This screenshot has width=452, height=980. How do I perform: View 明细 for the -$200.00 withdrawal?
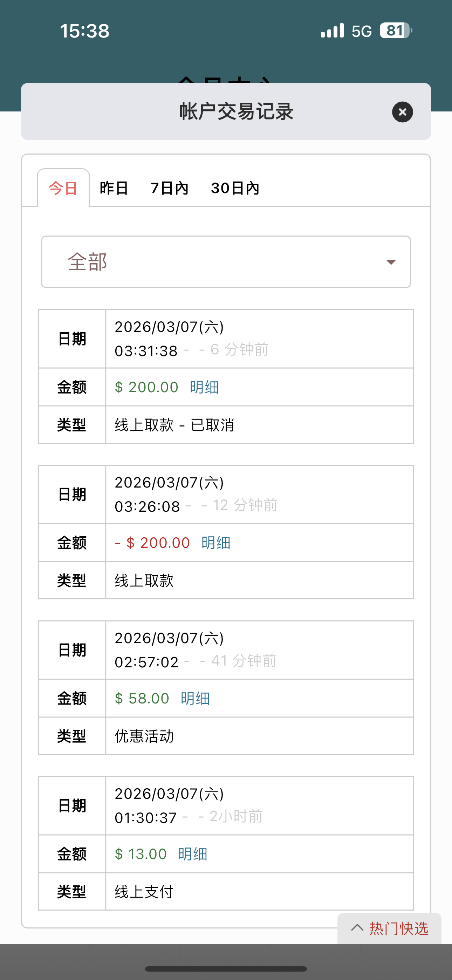216,543
